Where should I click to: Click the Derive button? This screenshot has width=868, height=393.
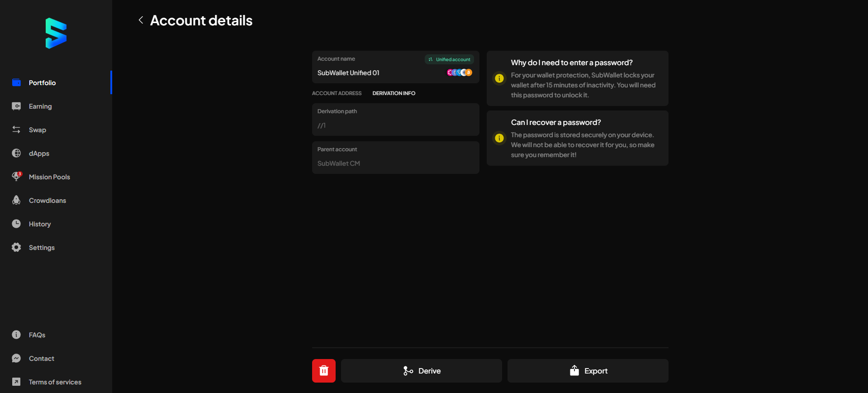pyautogui.click(x=421, y=371)
